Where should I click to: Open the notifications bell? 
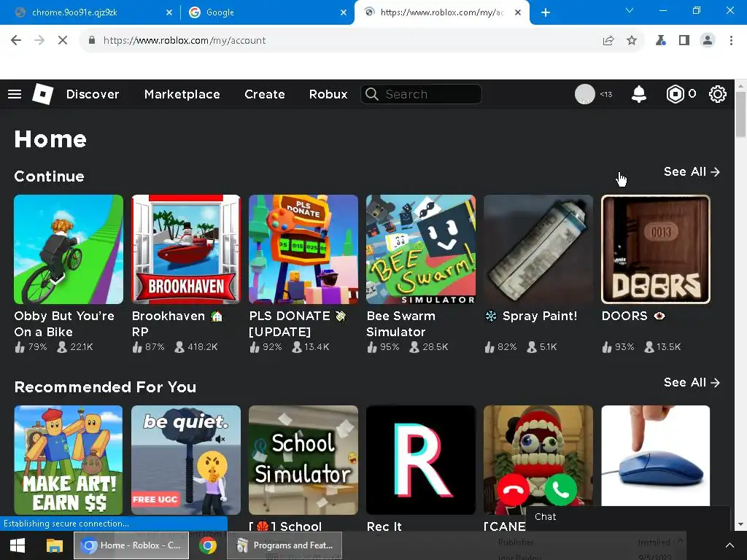[639, 94]
